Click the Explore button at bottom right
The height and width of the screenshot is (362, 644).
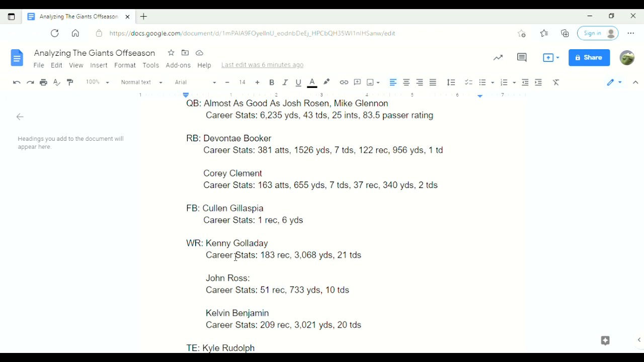tap(605, 340)
